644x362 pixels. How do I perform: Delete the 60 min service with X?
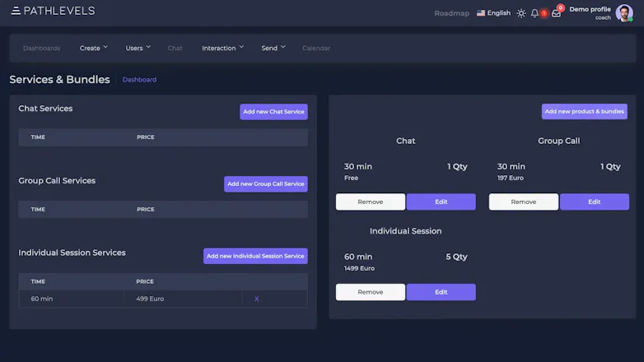(x=256, y=299)
